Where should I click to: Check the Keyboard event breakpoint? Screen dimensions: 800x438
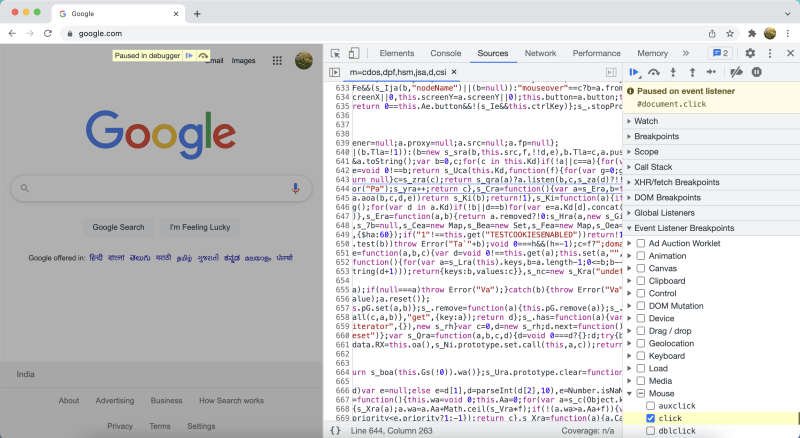coord(641,356)
